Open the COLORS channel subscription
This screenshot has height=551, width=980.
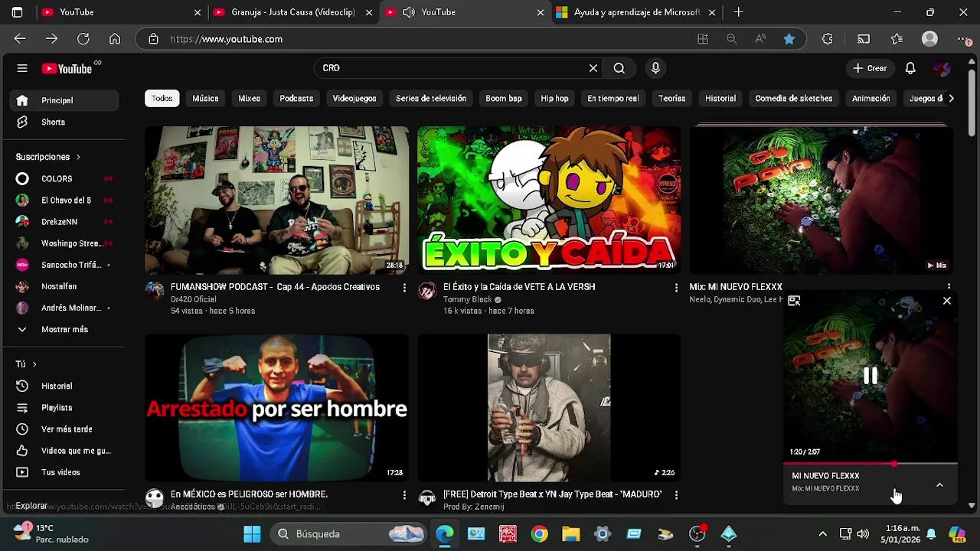pos(64,178)
